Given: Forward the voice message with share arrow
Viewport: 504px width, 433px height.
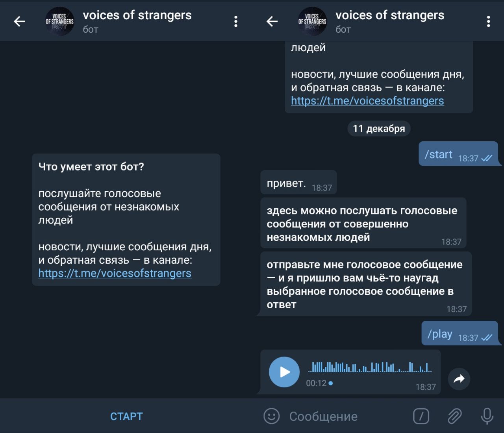Looking at the screenshot, I should pyautogui.click(x=459, y=379).
